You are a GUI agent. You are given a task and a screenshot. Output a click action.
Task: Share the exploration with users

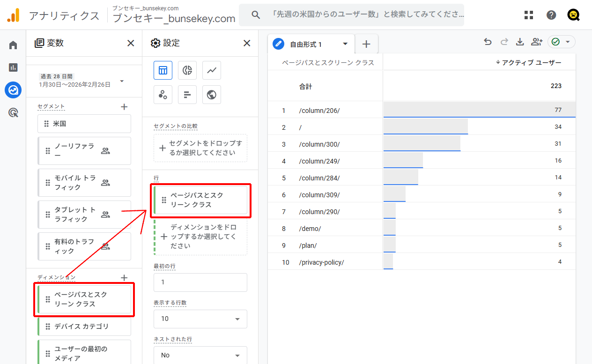pyautogui.click(x=537, y=42)
